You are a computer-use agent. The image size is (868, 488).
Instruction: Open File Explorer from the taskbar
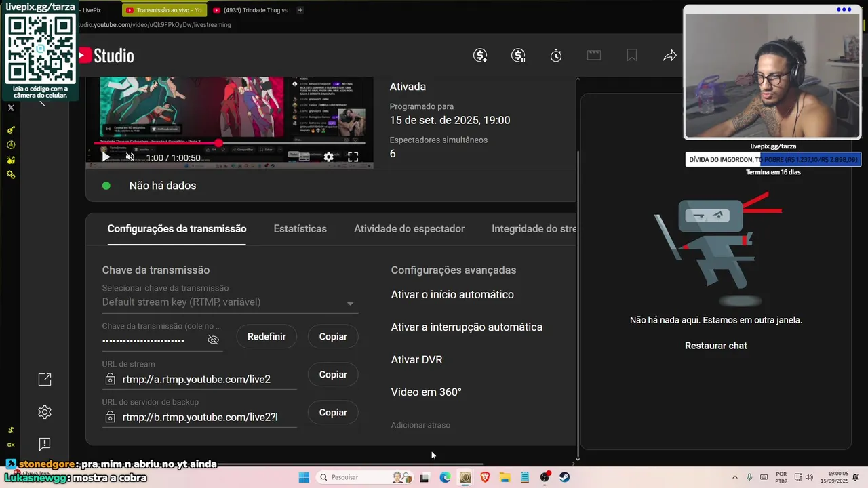point(505,477)
